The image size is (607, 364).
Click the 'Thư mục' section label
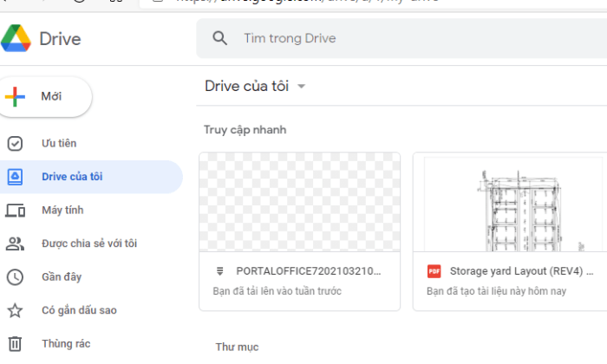(x=237, y=347)
